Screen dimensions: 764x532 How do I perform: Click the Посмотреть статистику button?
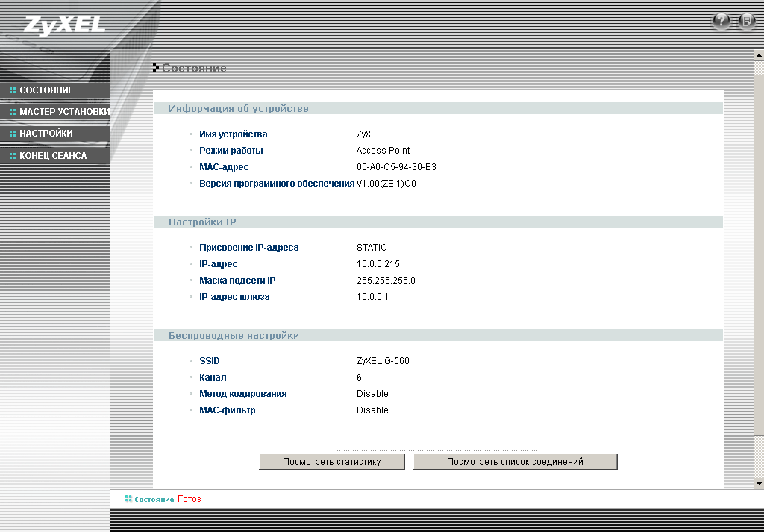[332, 462]
